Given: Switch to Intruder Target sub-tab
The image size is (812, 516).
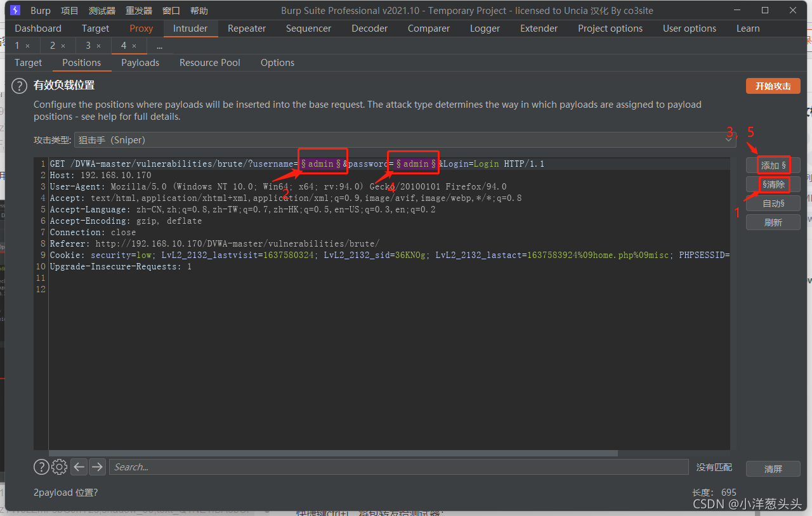Looking at the screenshot, I should (x=29, y=63).
